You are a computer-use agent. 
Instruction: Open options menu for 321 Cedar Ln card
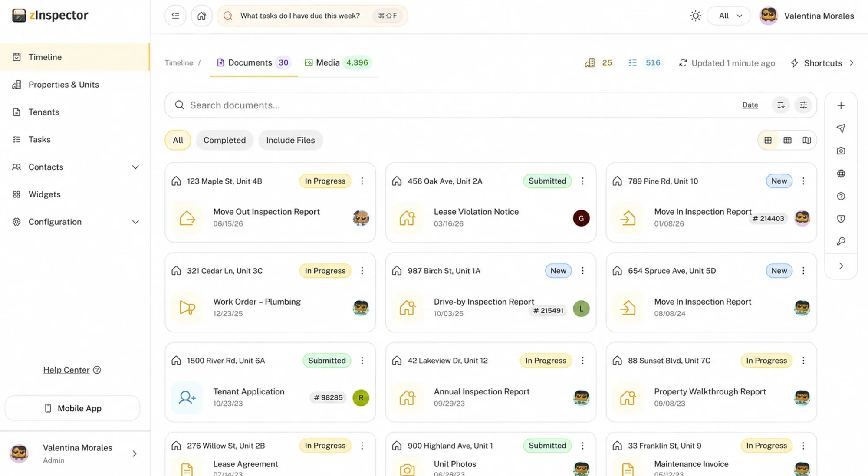362,271
